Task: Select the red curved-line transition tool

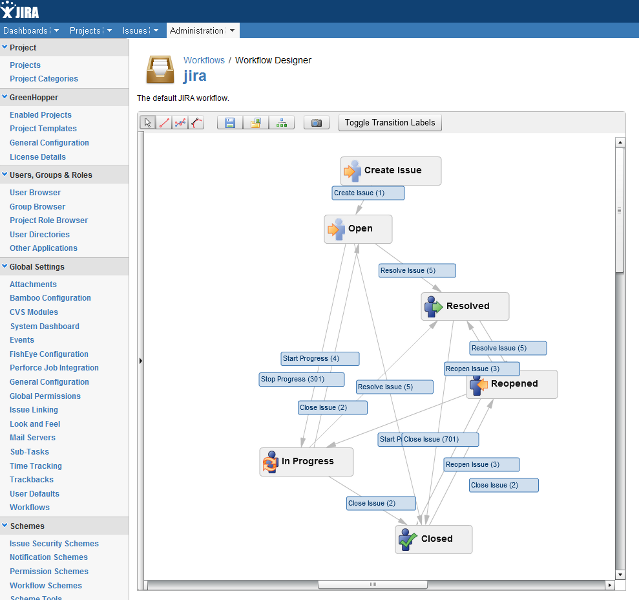Action: click(196, 123)
